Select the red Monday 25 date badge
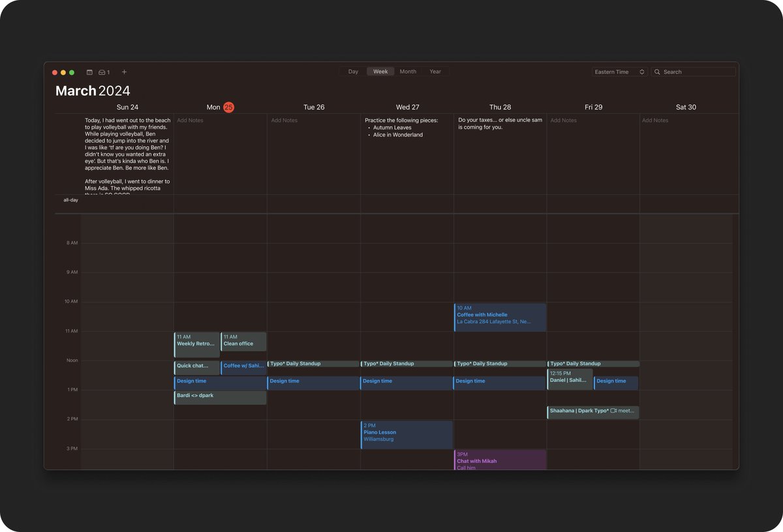The height and width of the screenshot is (532, 783). click(228, 107)
